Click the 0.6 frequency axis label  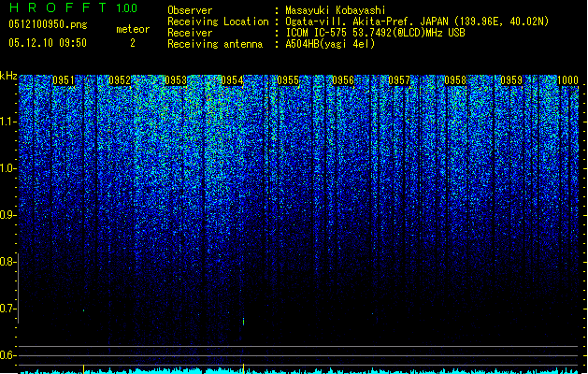[7, 355]
